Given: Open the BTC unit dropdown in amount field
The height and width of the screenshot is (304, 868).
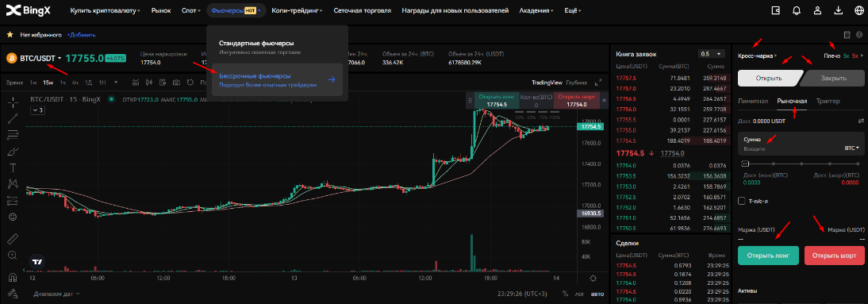Looking at the screenshot, I should [852, 148].
